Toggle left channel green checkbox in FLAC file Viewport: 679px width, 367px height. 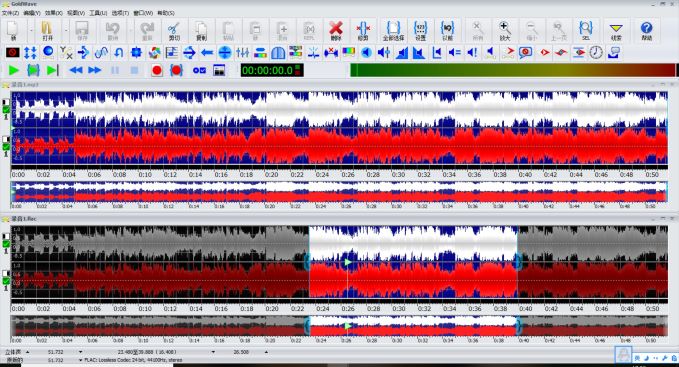point(6,244)
